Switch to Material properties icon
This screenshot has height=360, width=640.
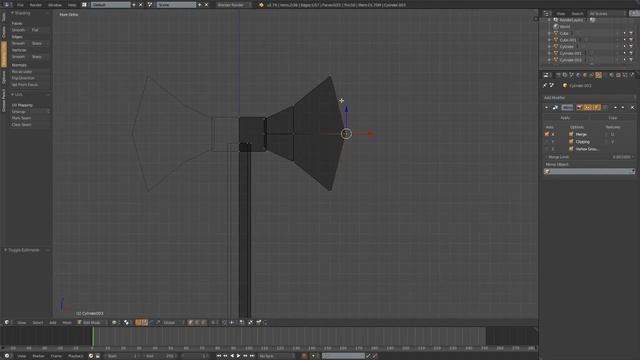point(611,75)
